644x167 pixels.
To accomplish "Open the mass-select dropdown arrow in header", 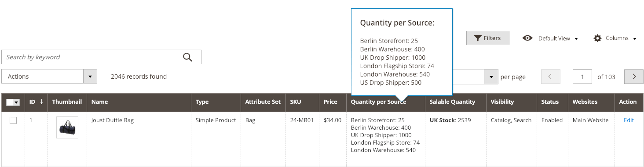I will coord(17,102).
